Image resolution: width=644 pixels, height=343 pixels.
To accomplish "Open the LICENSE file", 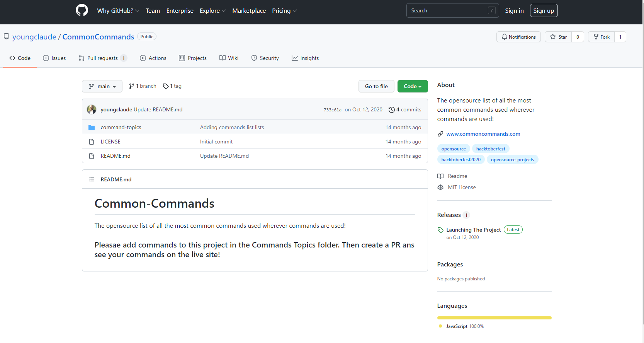I will pyautogui.click(x=110, y=142).
